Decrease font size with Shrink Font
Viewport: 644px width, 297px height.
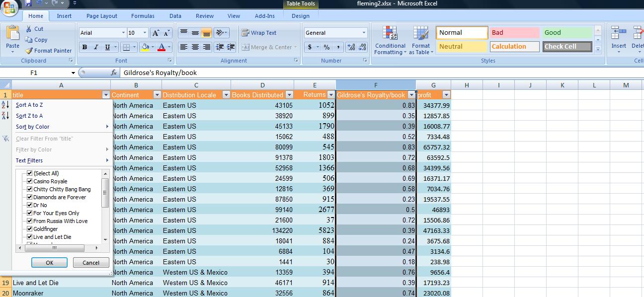pyautogui.click(x=166, y=33)
